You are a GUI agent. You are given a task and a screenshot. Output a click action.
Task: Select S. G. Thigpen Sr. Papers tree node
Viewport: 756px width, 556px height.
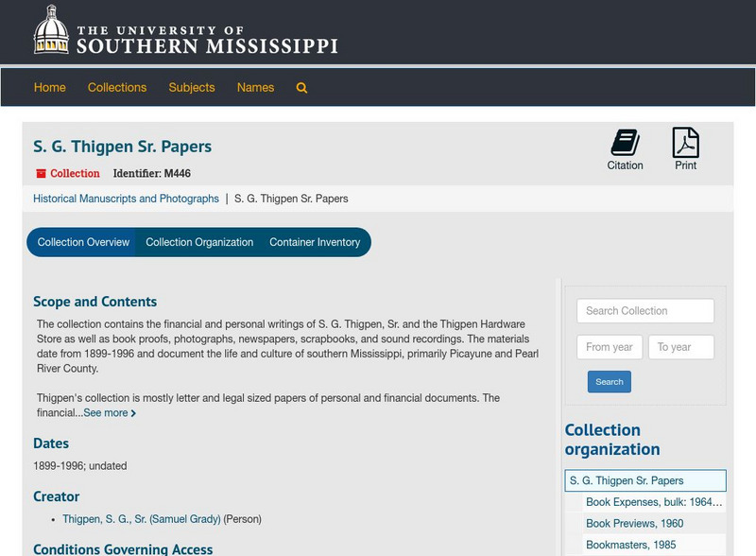click(x=645, y=480)
